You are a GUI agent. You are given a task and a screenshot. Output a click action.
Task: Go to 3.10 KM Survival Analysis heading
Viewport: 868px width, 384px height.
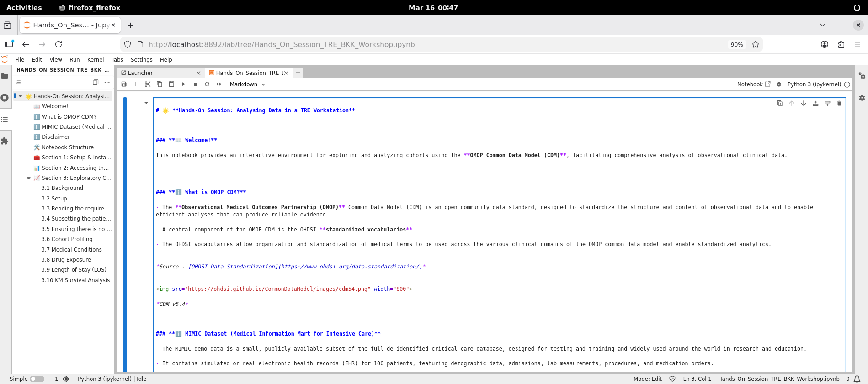(75, 280)
